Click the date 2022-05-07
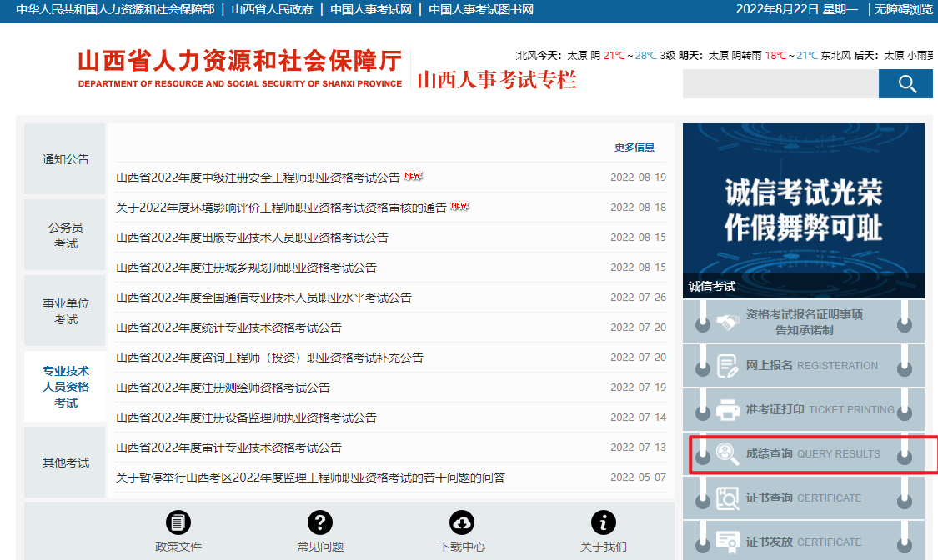Image resolution: width=938 pixels, height=560 pixels. (638, 477)
